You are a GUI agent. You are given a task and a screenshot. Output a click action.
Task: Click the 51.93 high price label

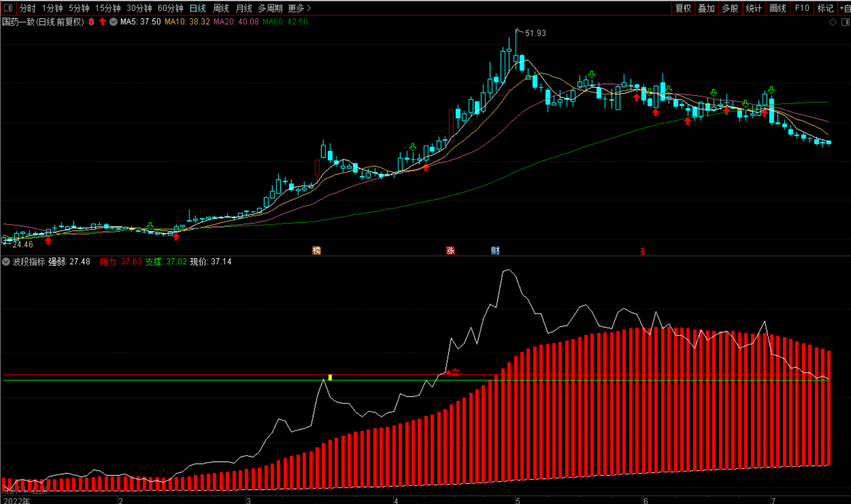pyautogui.click(x=535, y=33)
